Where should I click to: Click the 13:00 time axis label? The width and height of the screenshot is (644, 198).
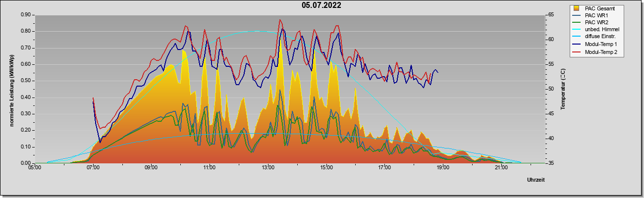pos(268,168)
